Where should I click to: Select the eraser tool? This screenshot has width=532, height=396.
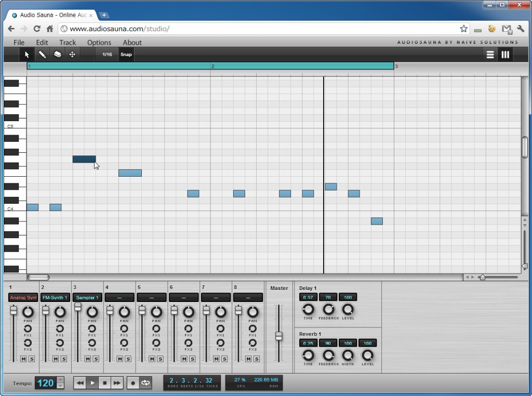point(57,54)
